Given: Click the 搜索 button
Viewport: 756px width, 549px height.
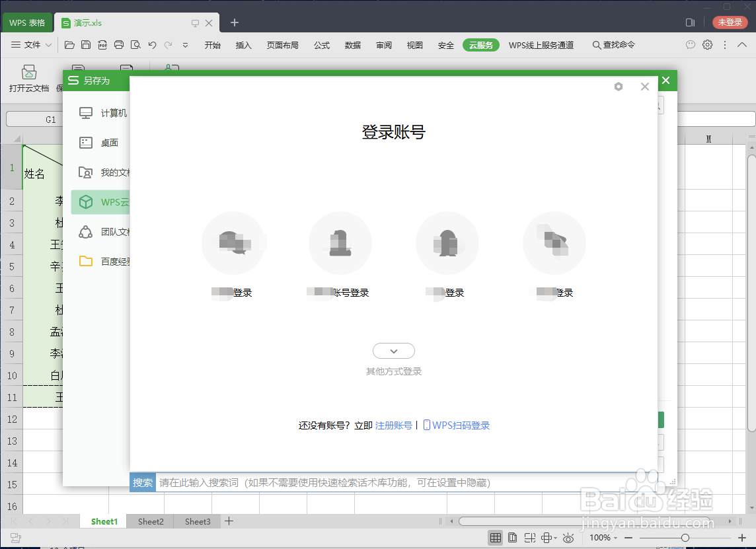Looking at the screenshot, I should click(x=143, y=482).
